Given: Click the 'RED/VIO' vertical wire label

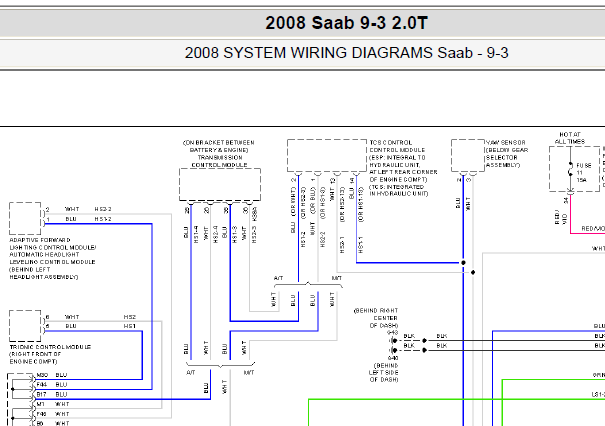Looking at the screenshot, I should pyautogui.click(x=560, y=217).
